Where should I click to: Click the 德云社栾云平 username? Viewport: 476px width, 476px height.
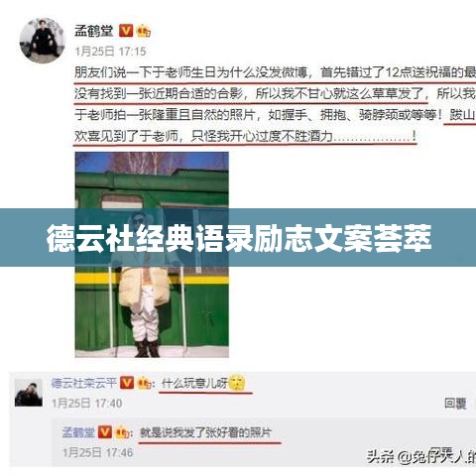pos(84,383)
